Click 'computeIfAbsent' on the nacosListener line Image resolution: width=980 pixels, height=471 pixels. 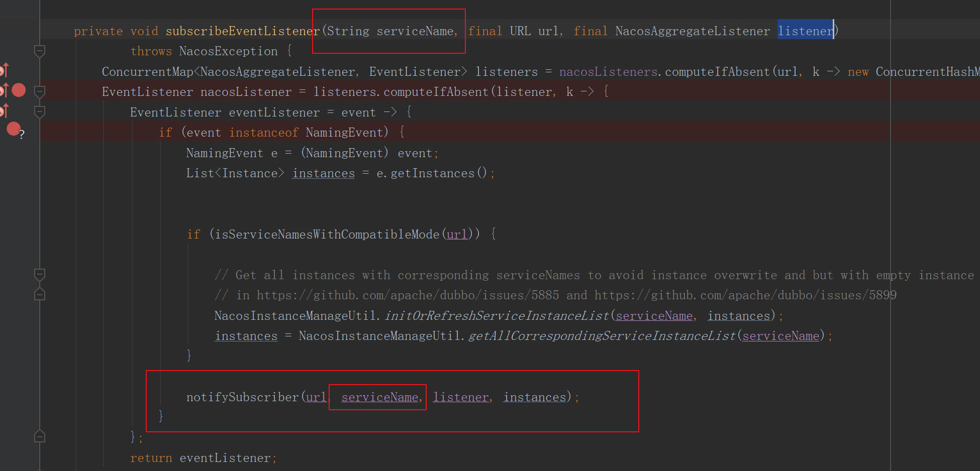[x=436, y=92]
